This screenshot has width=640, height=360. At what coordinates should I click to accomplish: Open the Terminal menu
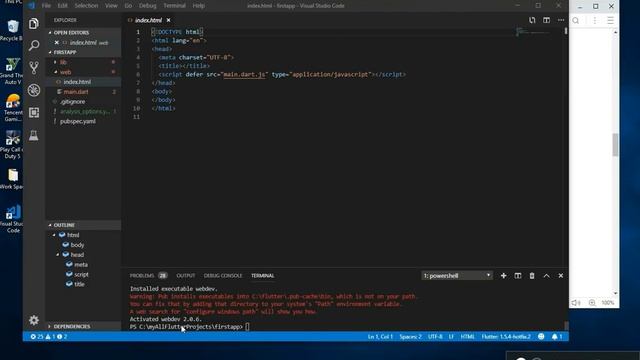(x=174, y=6)
